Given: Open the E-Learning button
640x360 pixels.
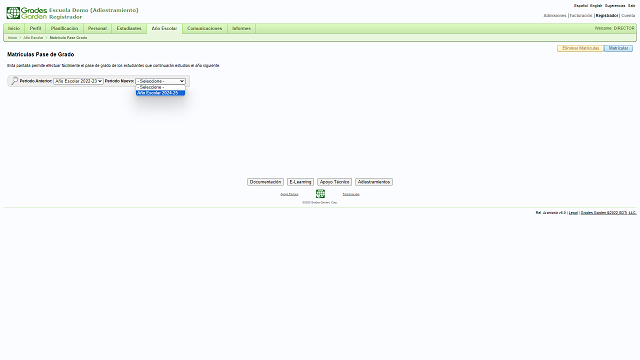Looking at the screenshot, I should pos(300,182).
